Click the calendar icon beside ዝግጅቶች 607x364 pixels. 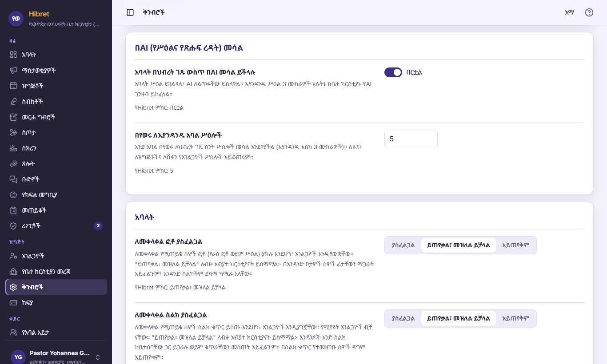point(13,86)
